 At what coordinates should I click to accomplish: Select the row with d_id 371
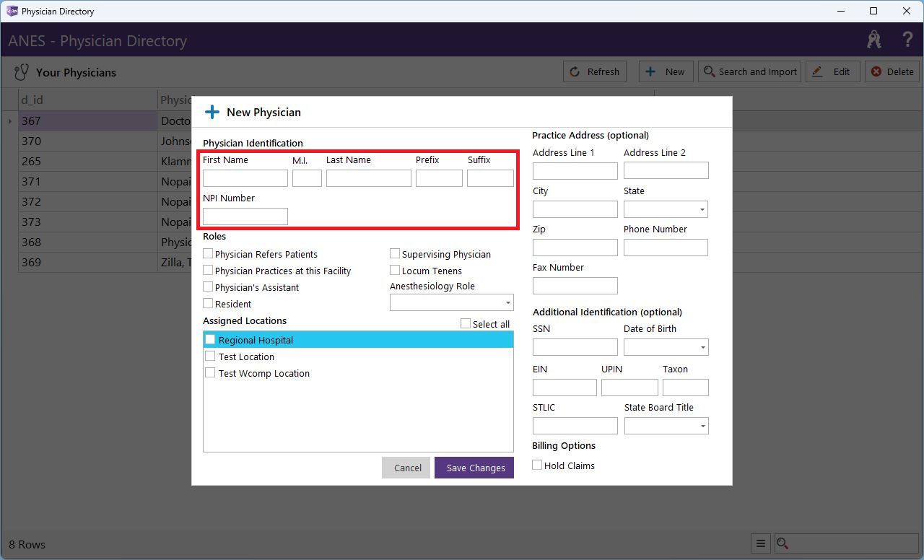87,181
